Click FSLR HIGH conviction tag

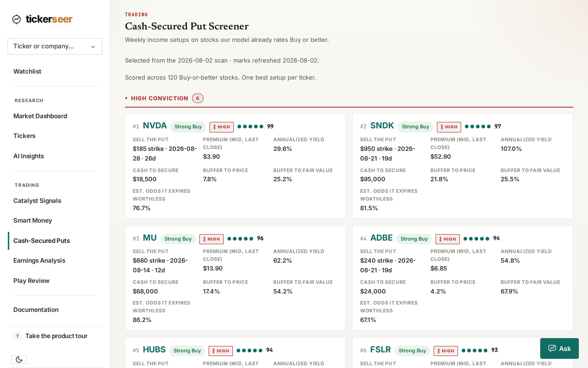pos(446,351)
